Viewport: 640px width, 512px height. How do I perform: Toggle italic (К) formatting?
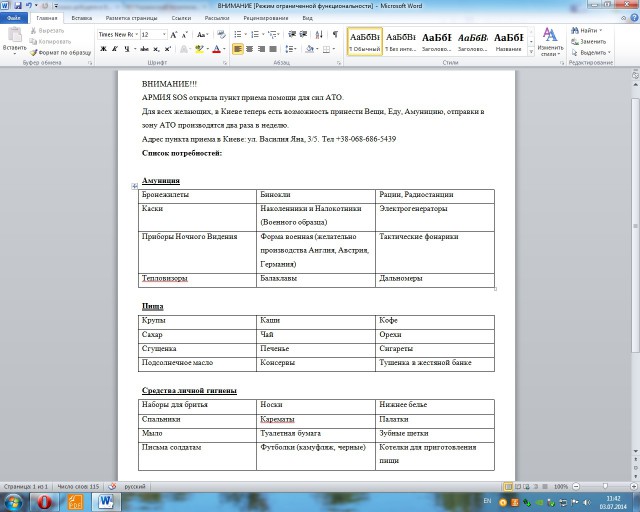coord(113,48)
